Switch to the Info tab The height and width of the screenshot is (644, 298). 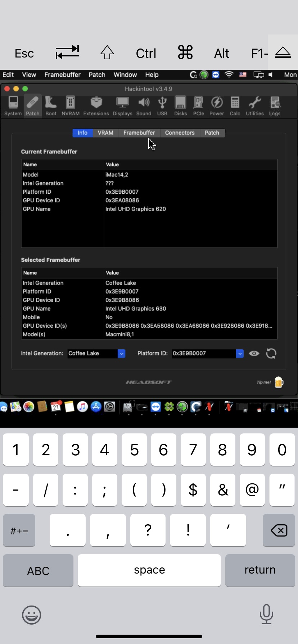[82, 133]
